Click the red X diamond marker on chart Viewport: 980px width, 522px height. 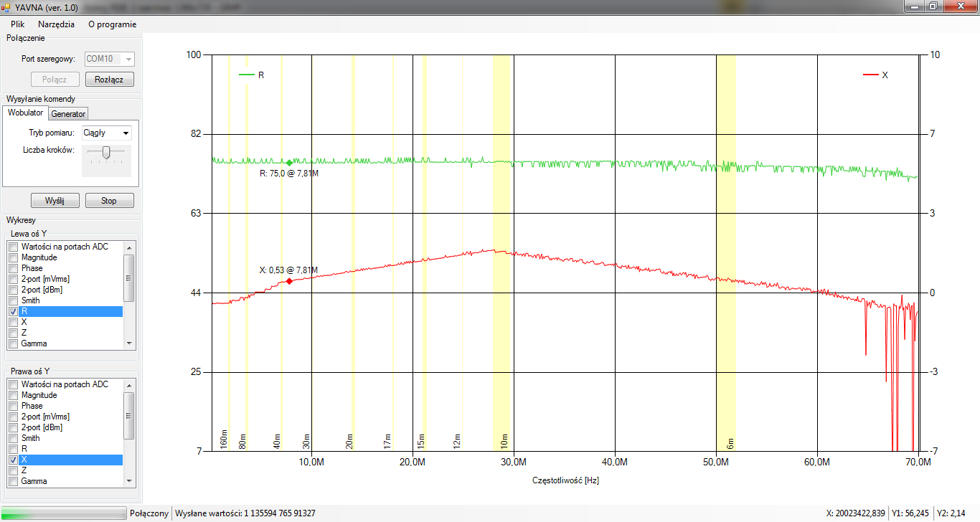[289, 281]
